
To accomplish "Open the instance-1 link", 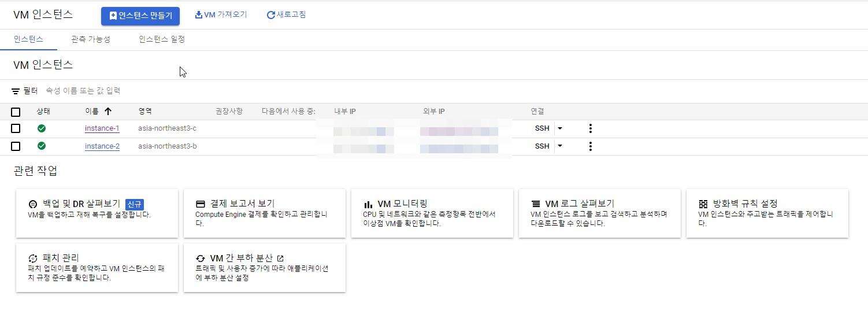I will [102, 128].
